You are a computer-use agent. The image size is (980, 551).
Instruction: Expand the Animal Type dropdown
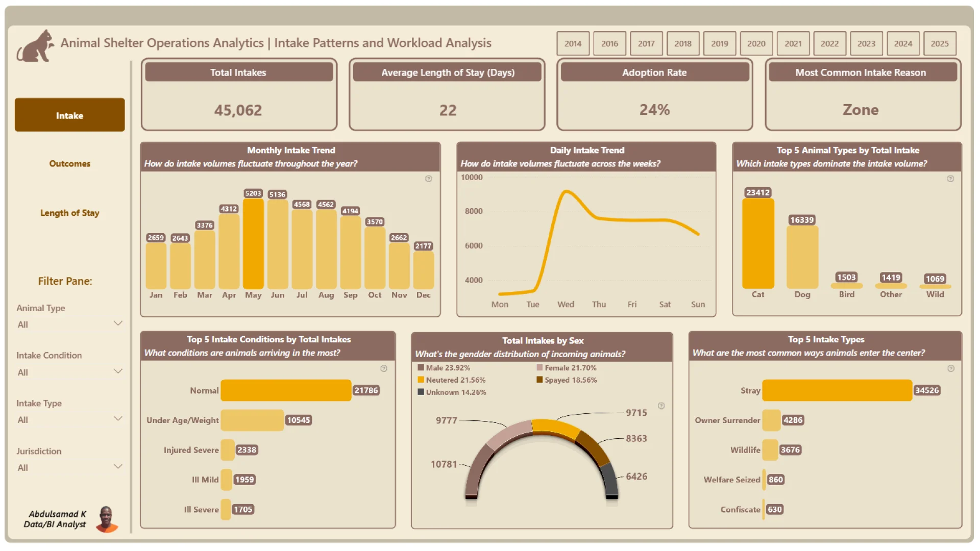point(118,323)
